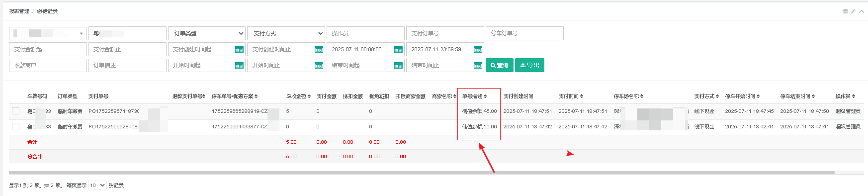Click parking order 1752259661433877-CZ
This screenshot has height=196, width=868.
point(240,127)
